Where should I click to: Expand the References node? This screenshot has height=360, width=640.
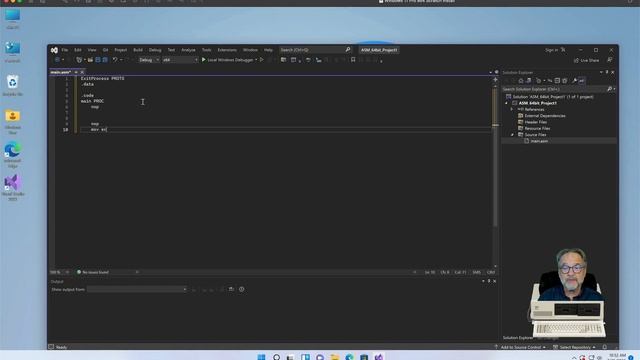[512, 109]
